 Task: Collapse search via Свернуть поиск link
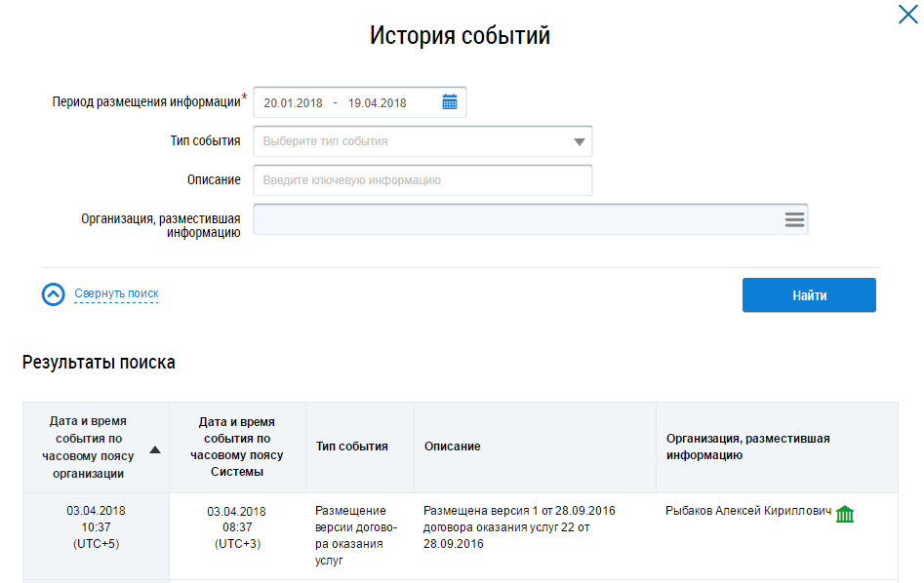click(x=116, y=293)
